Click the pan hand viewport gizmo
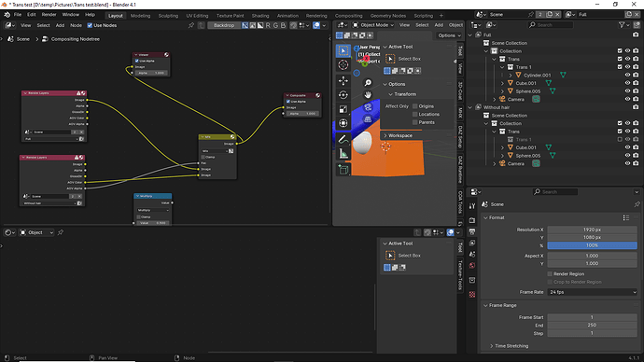The width and height of the screenshot is (644, 362). (368, 95)
